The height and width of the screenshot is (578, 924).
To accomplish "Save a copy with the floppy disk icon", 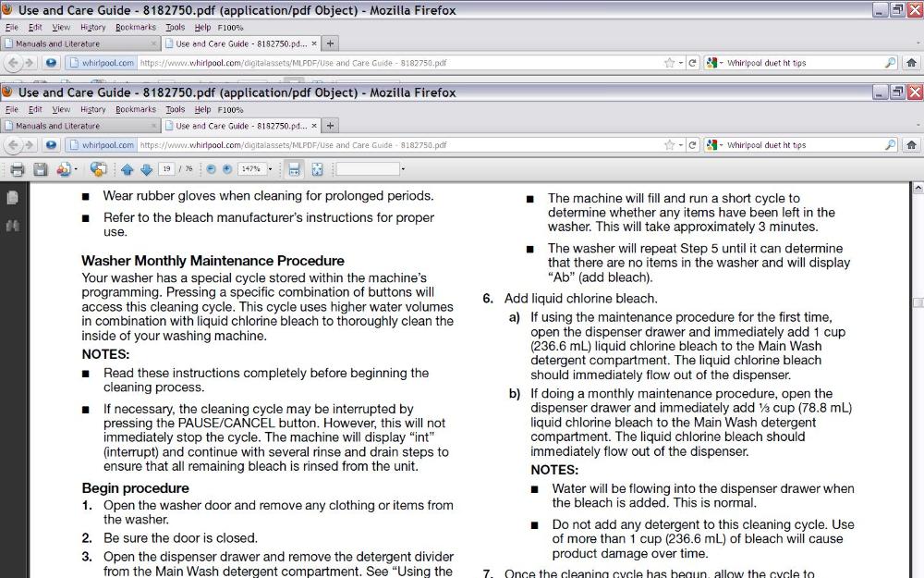I will point(40,170).
